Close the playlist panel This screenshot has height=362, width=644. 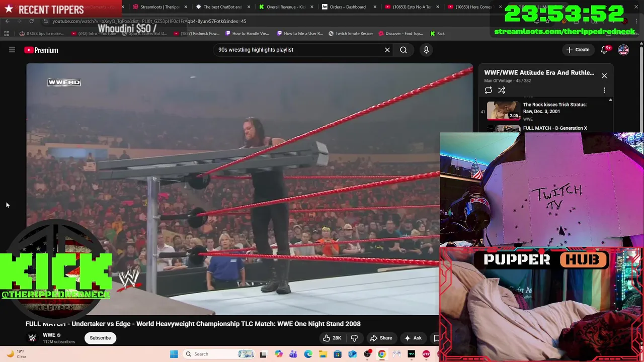pyautogui.click(x=604, y=75)
